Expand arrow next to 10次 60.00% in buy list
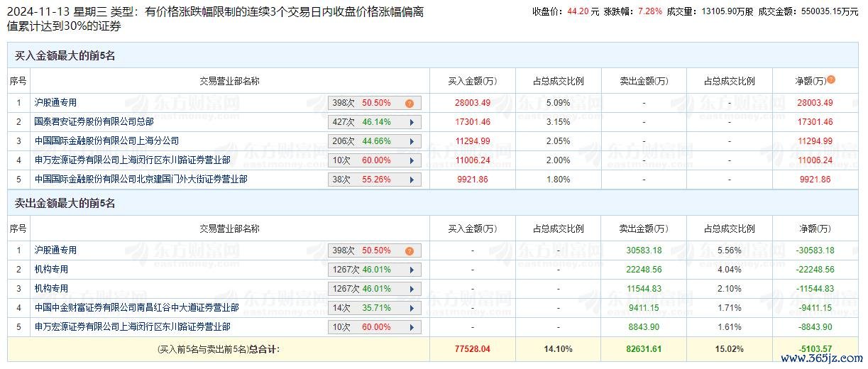The image size is (868, 369). coord(412,161)
